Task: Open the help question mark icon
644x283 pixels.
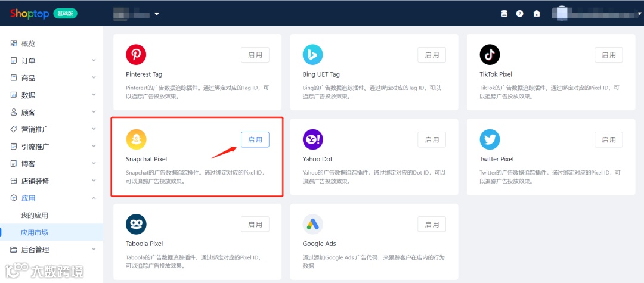Action: 520,14
